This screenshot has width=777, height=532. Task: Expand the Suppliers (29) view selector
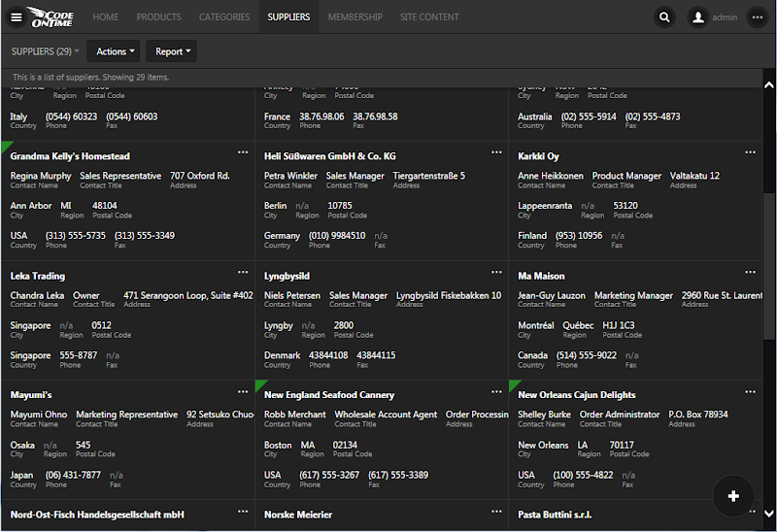[x=45, y=51]
